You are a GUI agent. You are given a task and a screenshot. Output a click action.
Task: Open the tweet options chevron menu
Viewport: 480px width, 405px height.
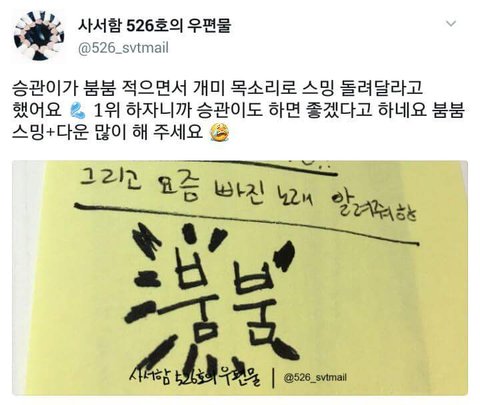[451, 24]
